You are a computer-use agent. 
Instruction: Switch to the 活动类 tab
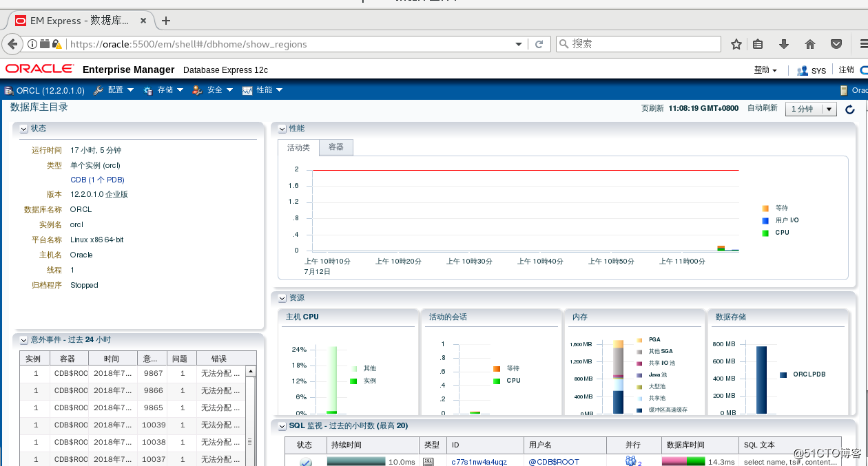click(298, 147)
